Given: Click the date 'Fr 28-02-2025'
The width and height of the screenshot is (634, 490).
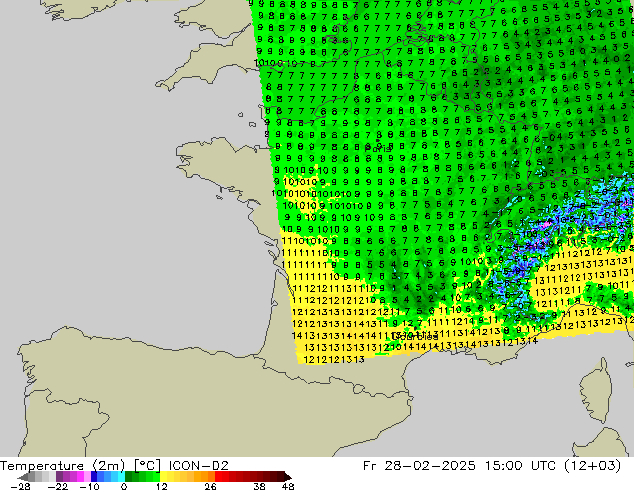Looking at the screenshot, I should coord(419,466).
